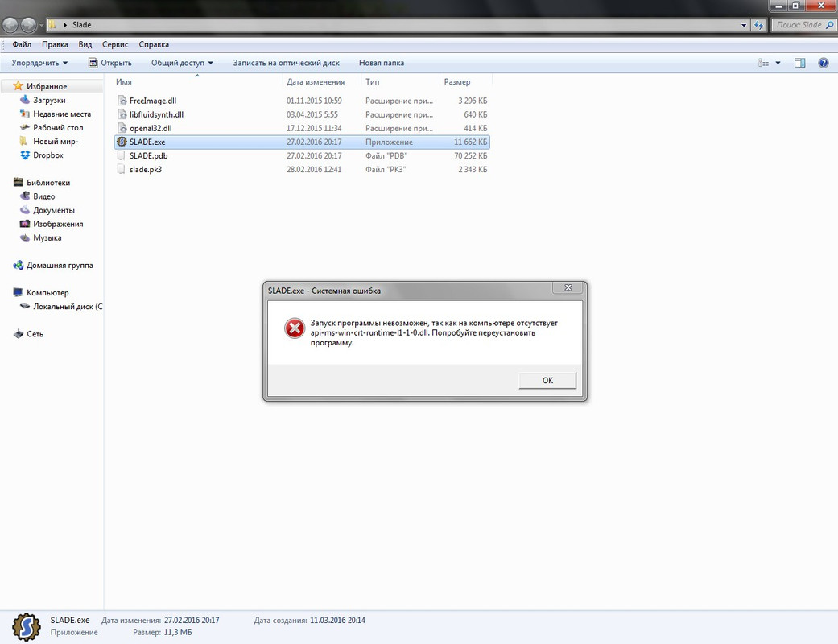The height and width of the screenshot is (644, 838).
Task: Open the Общий доступ dropdown
Action: point(182,63)
